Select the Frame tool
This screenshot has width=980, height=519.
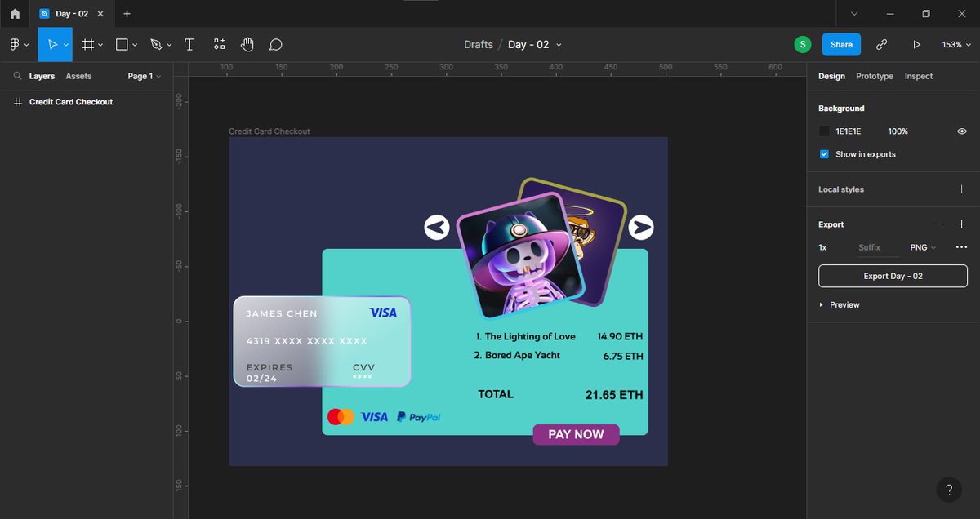[87, 44]
